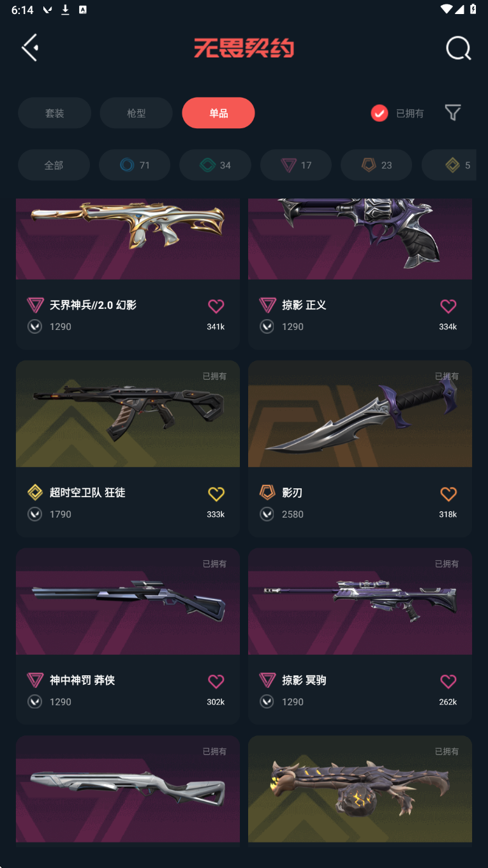488x868 pixels.
Task: Favorite 超时空卫队 狂徒 yellow heart
Action: 216,494
